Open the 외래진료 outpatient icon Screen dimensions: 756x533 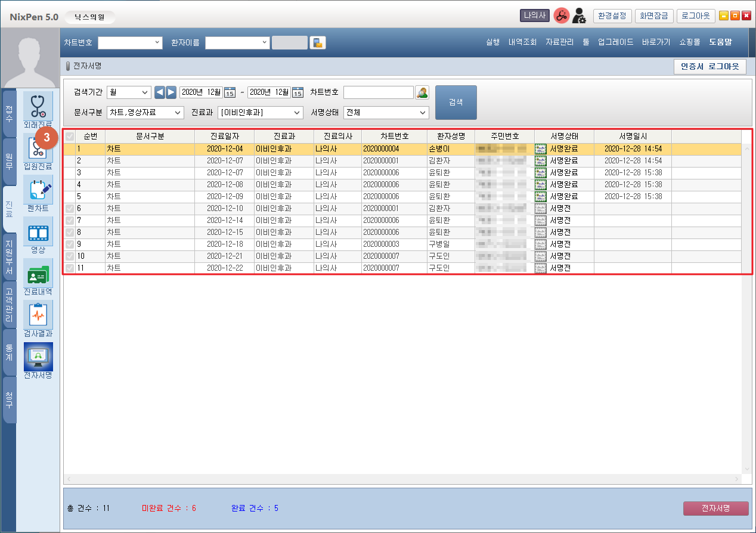[x=38, y=106]
